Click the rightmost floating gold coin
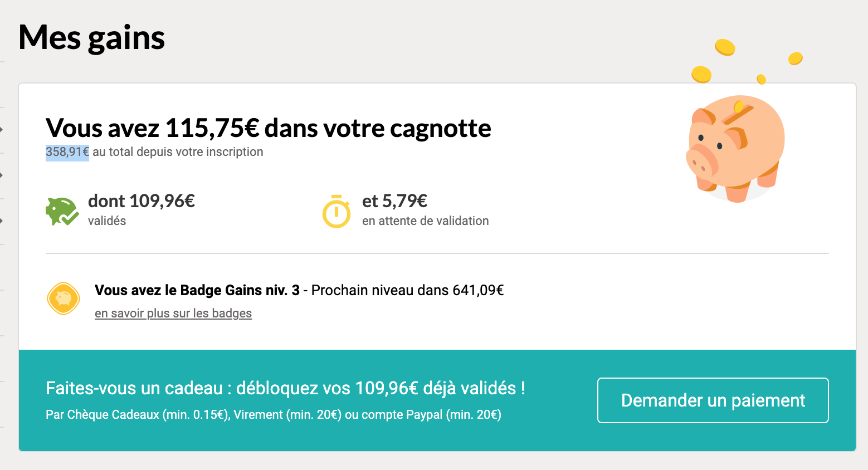 (x=795, y=58)
